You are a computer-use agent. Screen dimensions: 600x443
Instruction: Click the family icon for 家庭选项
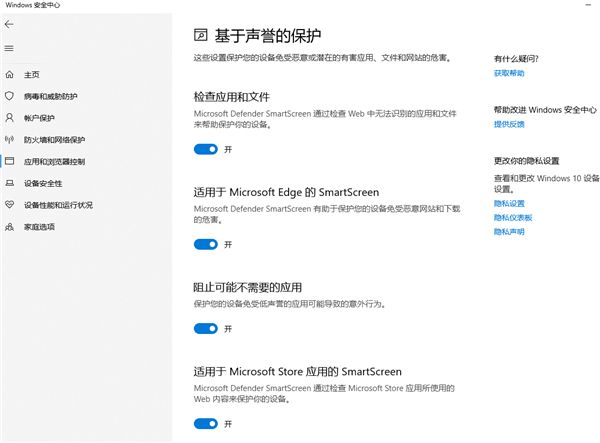point(10,227)
